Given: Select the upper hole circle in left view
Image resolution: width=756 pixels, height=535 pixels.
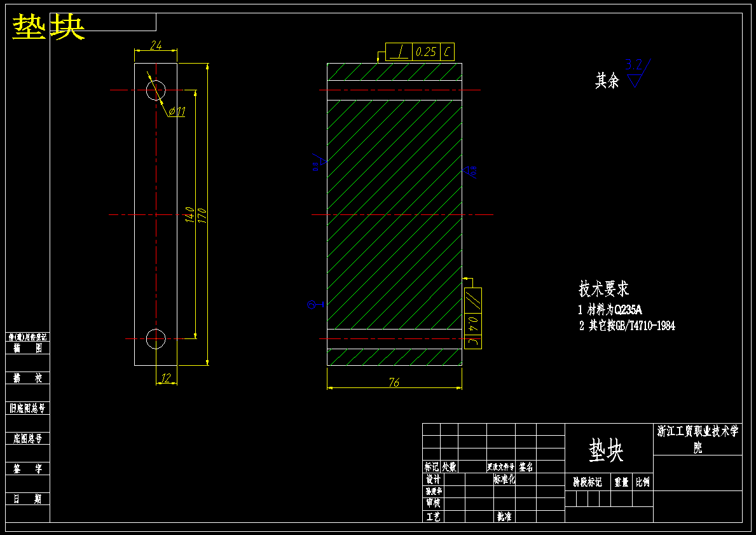Looking at the screenshot, I should 156,90.
